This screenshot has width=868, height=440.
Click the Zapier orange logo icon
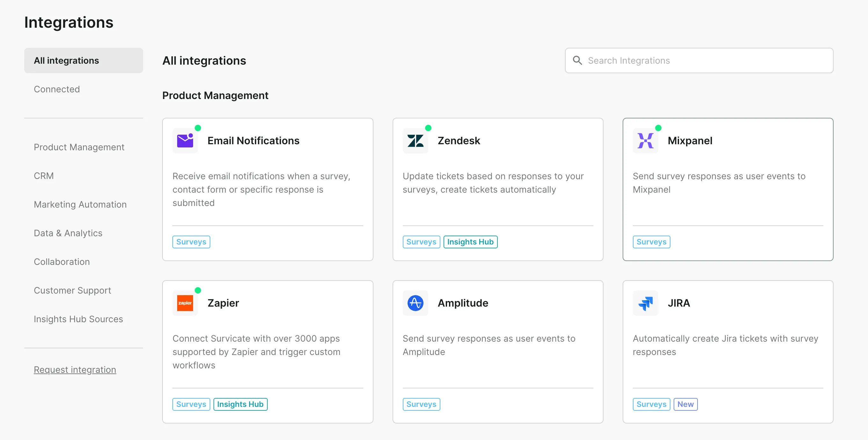tap(185, 303)
